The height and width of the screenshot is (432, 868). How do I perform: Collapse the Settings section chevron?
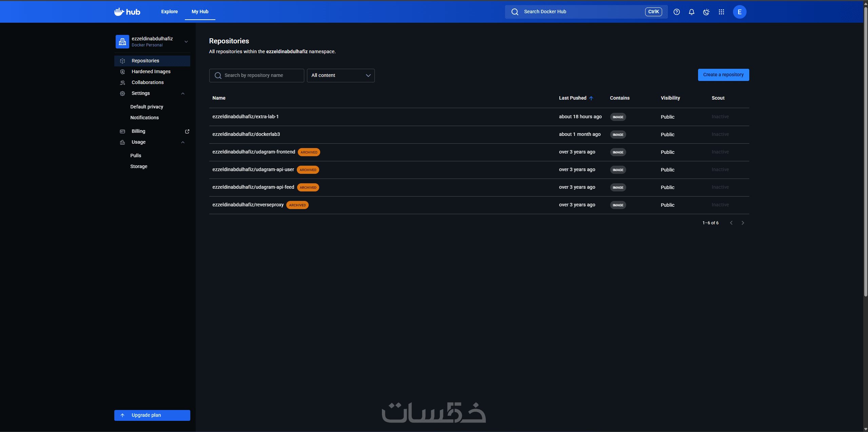coord(183,94)
